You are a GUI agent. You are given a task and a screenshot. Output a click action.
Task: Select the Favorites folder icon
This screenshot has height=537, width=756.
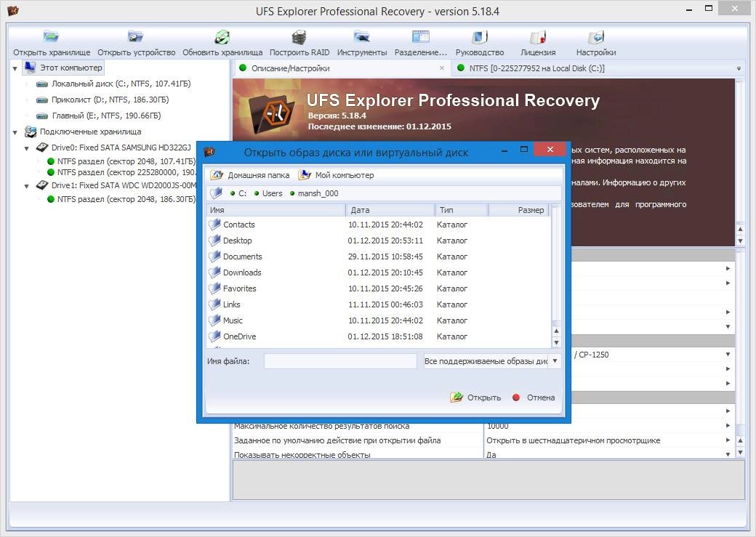click(214, 288)
